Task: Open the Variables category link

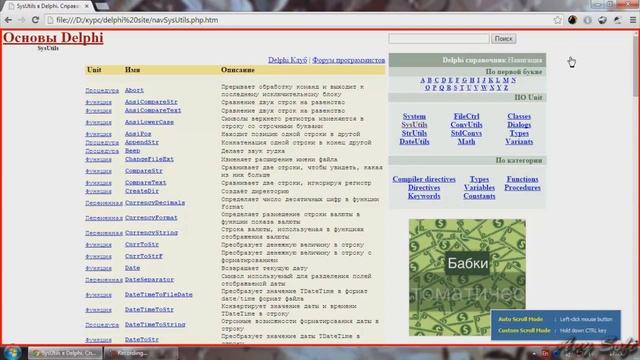Action: [x=479, y=188]
